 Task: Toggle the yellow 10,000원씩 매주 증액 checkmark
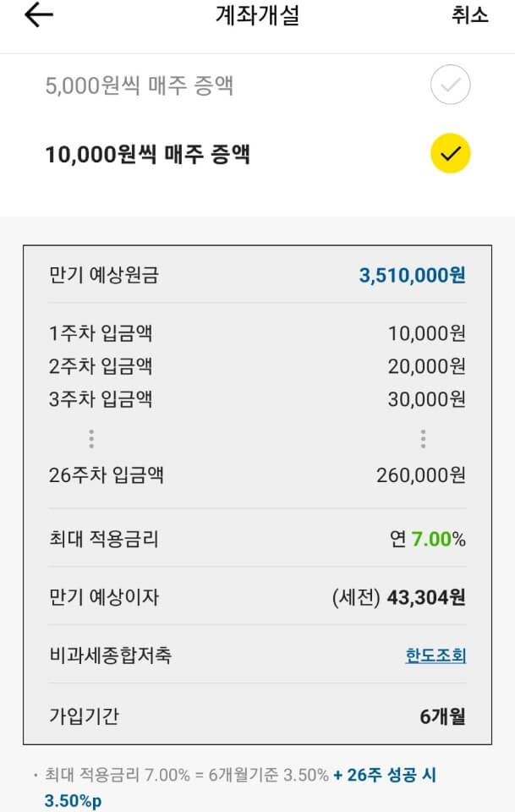tap(450, 153)
